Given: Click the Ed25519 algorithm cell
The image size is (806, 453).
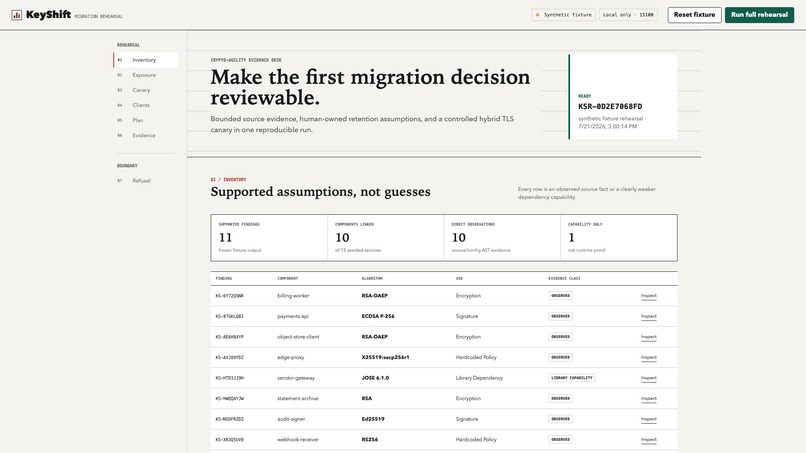Looking at the screenshot, I should pyautogui.click(x=373, y=419).
